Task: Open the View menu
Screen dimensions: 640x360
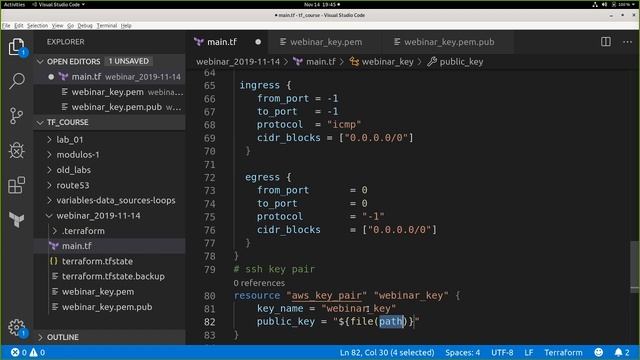Action: pos(58,25)
